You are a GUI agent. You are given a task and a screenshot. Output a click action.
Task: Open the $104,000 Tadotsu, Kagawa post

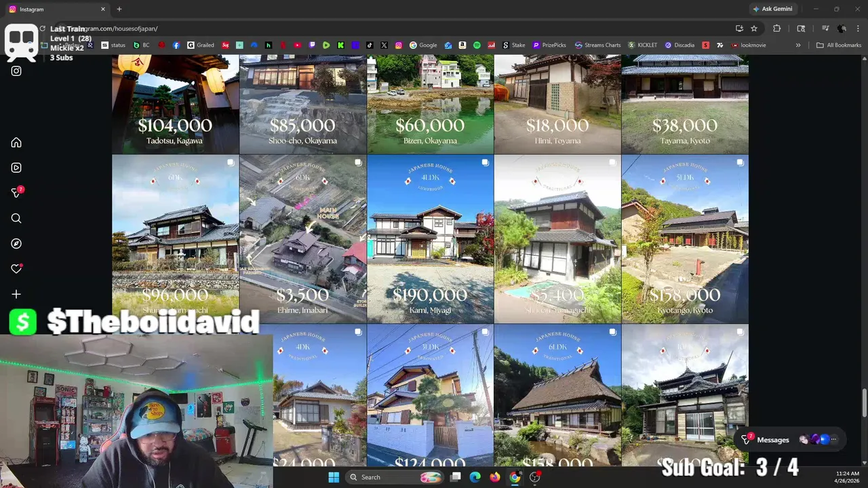pos(176,104)
